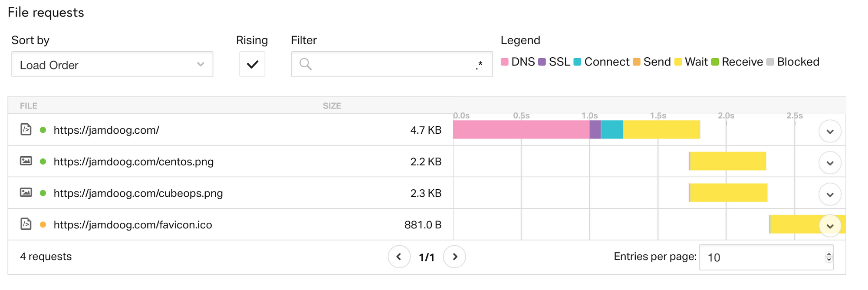
Task: Click the document icon beside jamdoog.com/
Action: (x=26, y=129)
